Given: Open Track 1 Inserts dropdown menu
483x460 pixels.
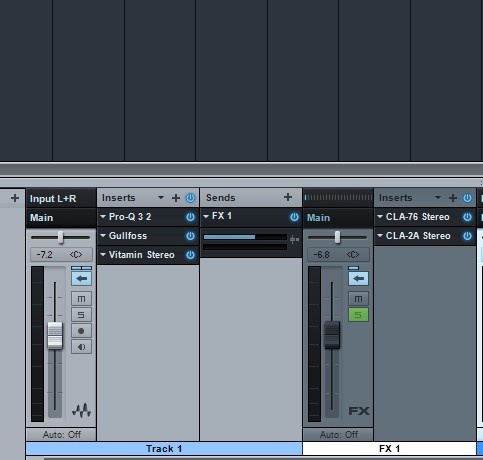Looking at the screenshot, I should [x=161, y=198].
